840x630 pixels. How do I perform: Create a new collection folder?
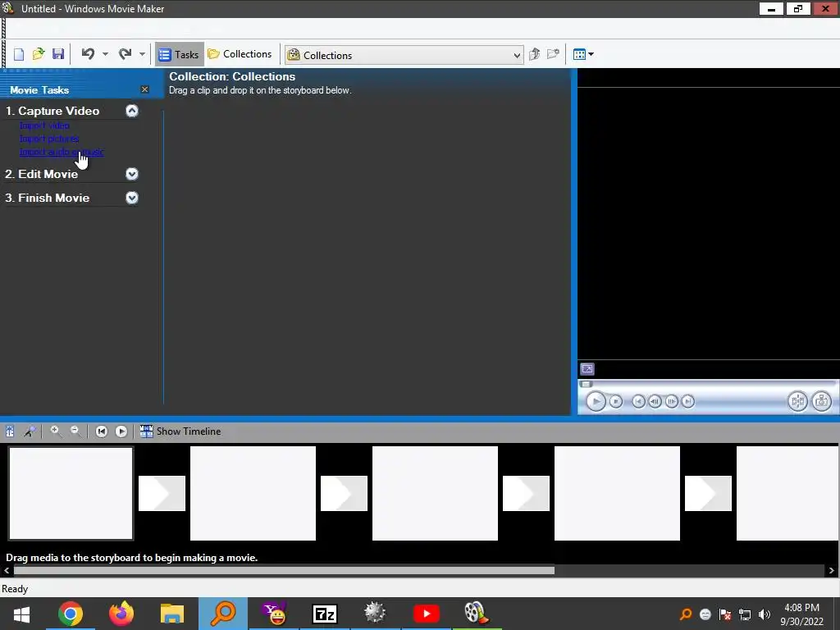[553, 54]
